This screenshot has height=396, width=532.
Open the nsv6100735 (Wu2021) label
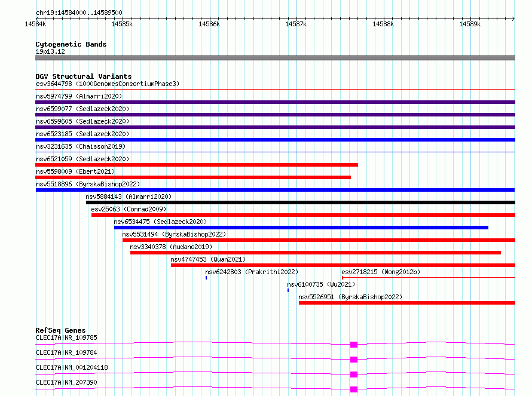321,284
